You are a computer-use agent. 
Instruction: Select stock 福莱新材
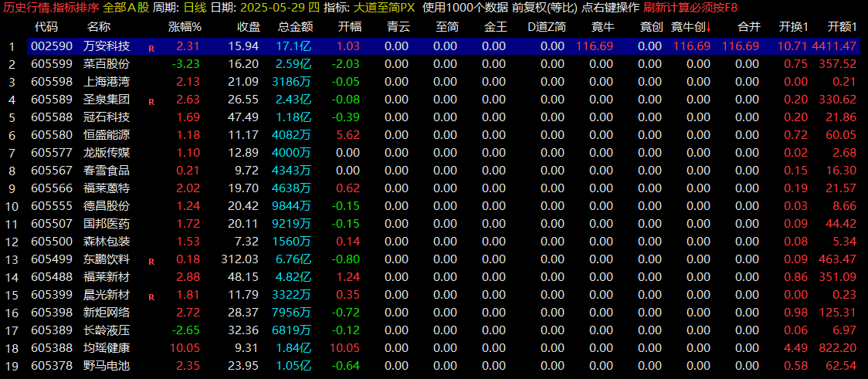107,276
